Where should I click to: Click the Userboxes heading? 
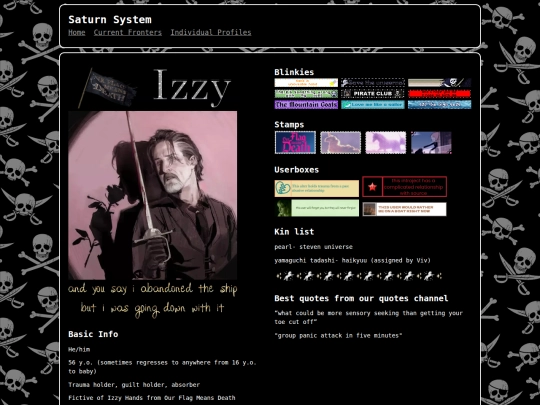pos(297,170)
